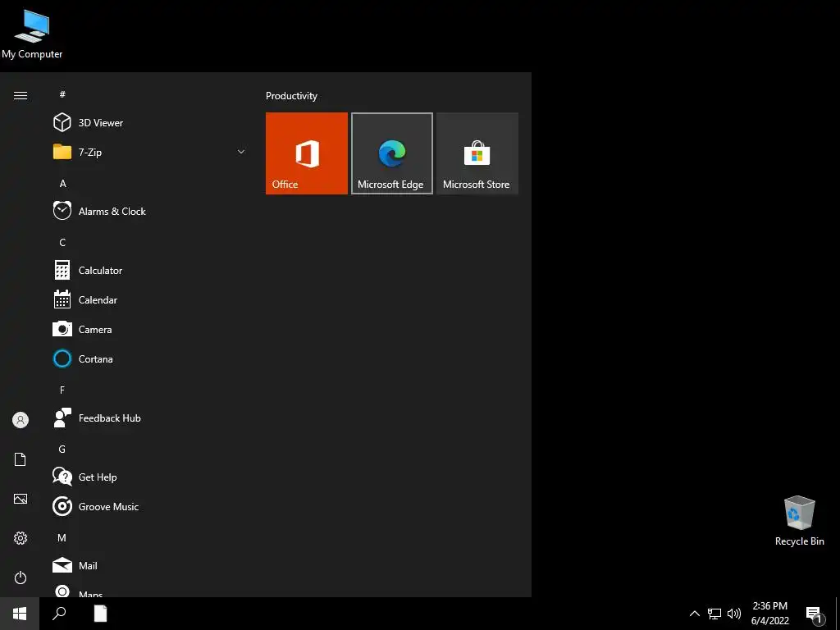Viewport: 840px width, 630px height.
Task: Expand the 7-Zip folder chevron
Action: tap(241, 152)
